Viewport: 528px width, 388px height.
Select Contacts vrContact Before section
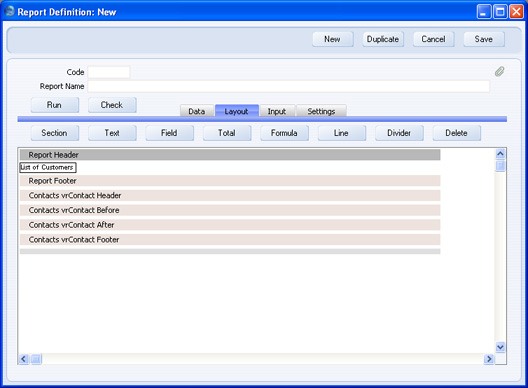pos(230,210)
